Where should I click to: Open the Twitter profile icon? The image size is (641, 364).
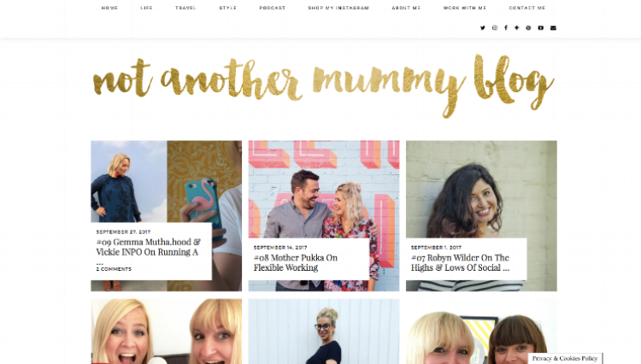483,28
